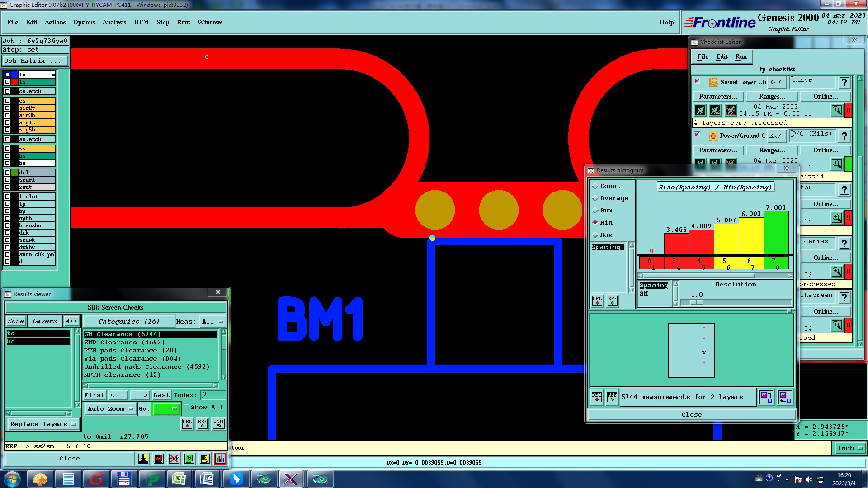Click the yellow report notes icon
Screen dimensions: 868x488
point(204,459)
